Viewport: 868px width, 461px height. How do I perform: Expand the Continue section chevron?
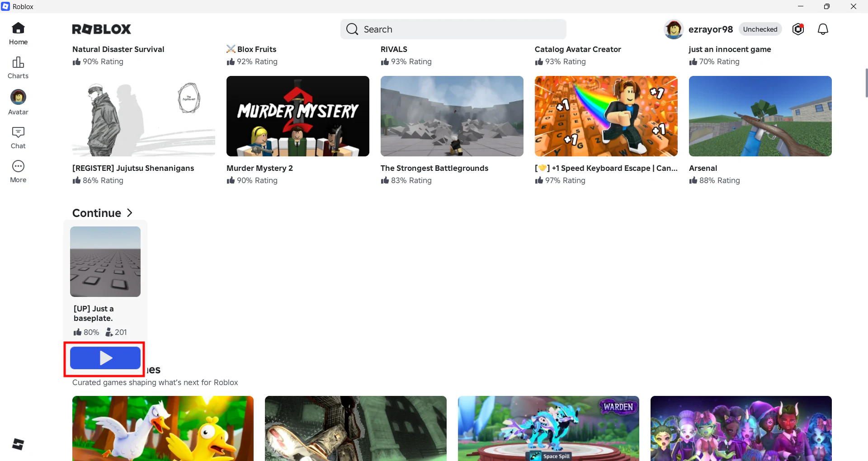pyautogui.click(x=130, y=213)
